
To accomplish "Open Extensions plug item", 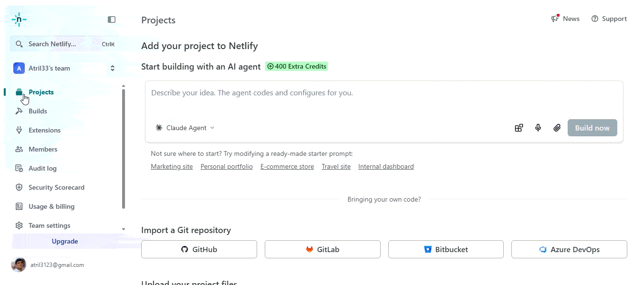I will (x=44, y=130).
